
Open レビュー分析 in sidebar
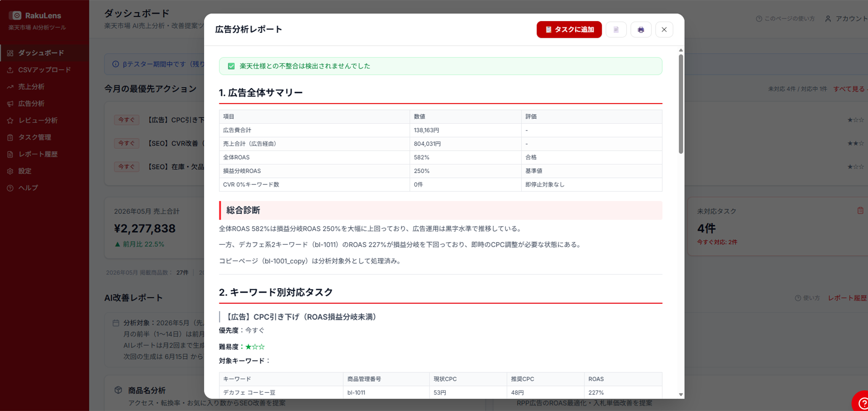pos(44,121)
